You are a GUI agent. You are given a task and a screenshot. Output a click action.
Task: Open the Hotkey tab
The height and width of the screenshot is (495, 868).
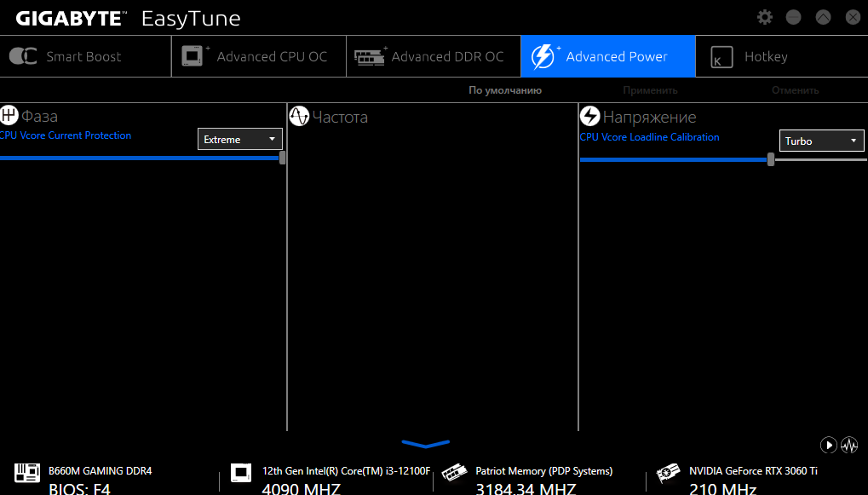[x=782, y=56]
